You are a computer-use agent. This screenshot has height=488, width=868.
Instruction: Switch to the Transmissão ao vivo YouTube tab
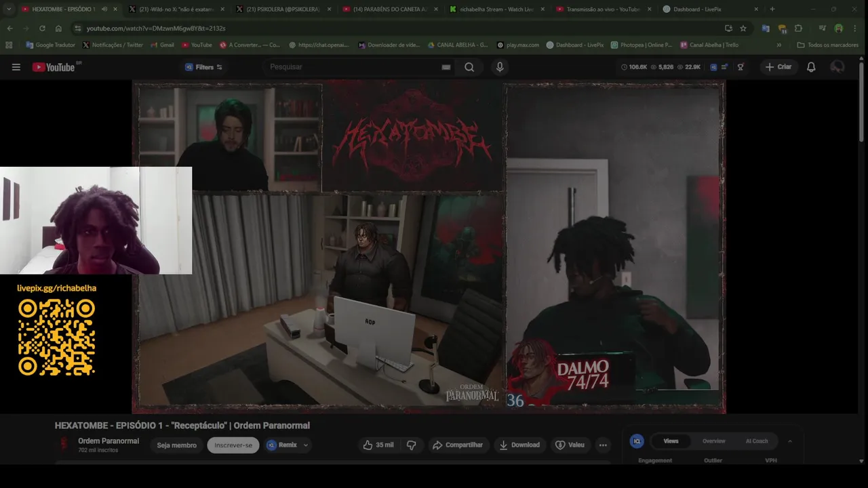(604, 9)
